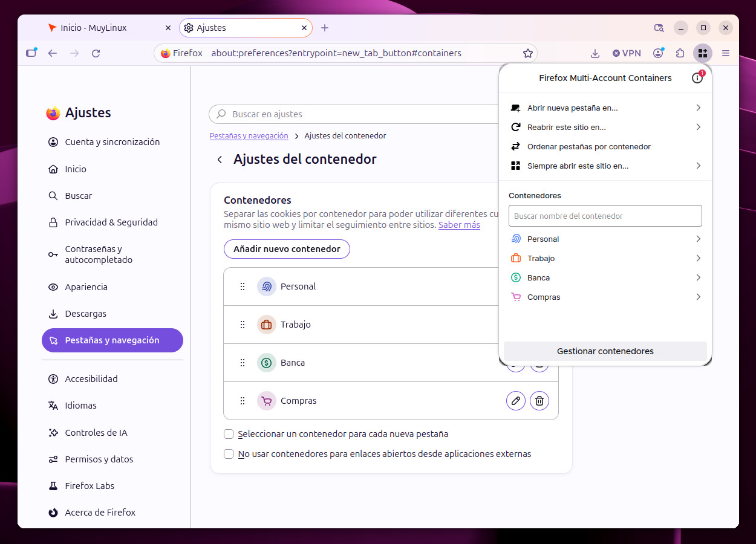
Task: Close the Inicio - MuyLinux tab
Action: click(x=168, y=28)
